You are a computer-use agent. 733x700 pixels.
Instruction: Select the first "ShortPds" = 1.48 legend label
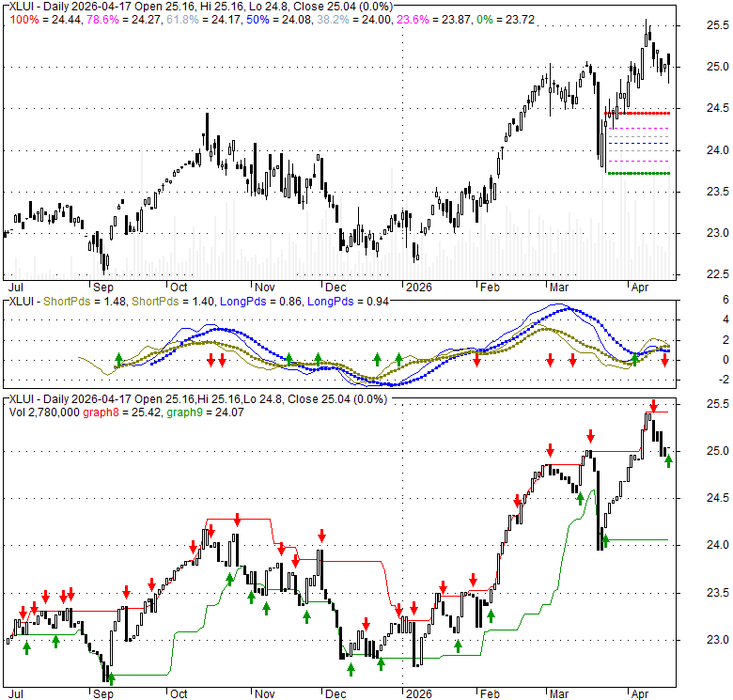[67, 302]
